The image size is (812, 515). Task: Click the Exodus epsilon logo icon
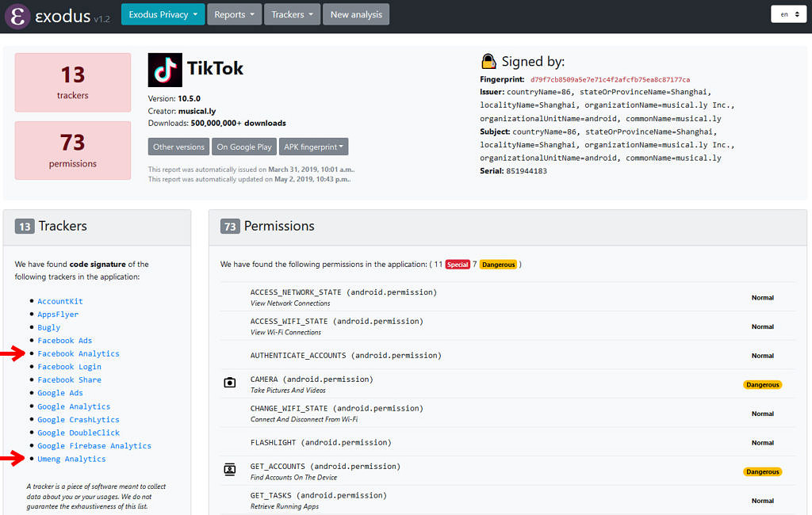tap(17, 16)
